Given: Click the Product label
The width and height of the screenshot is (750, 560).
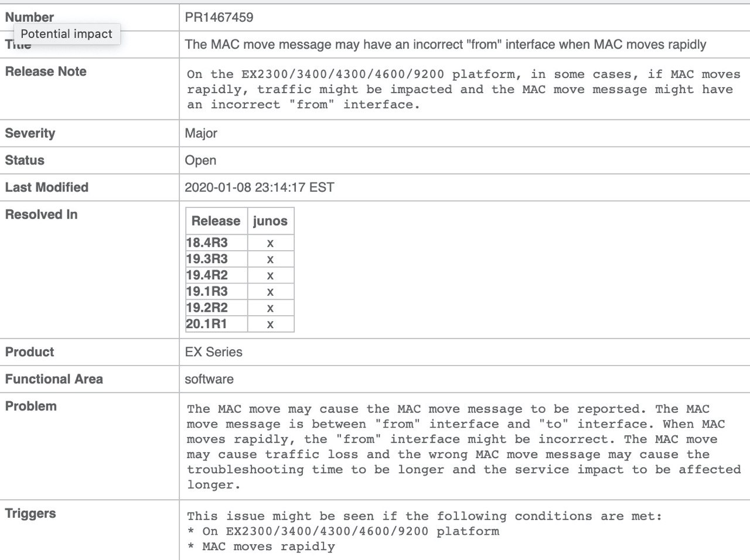Looking at the screenshot, I should tap(29, 352).
